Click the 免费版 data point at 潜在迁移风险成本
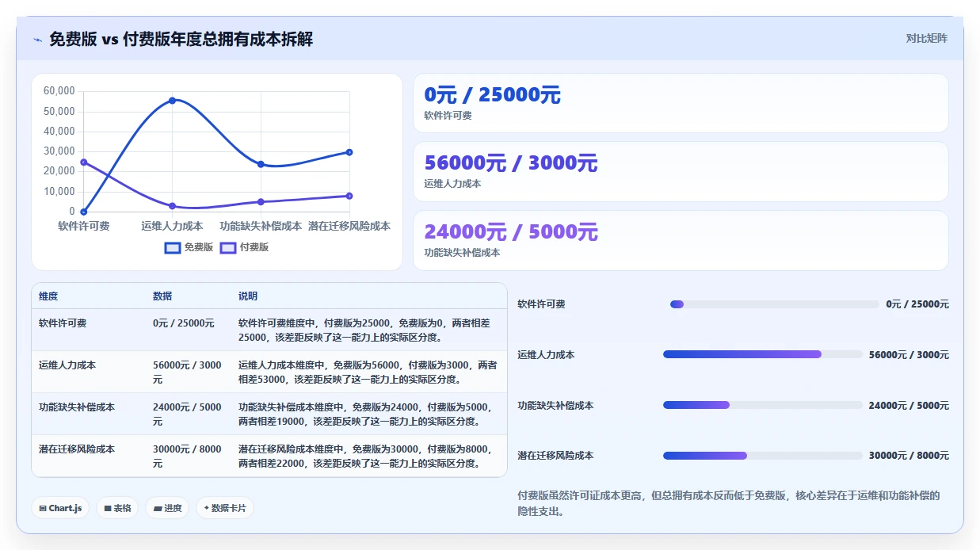 pos(349,152)
